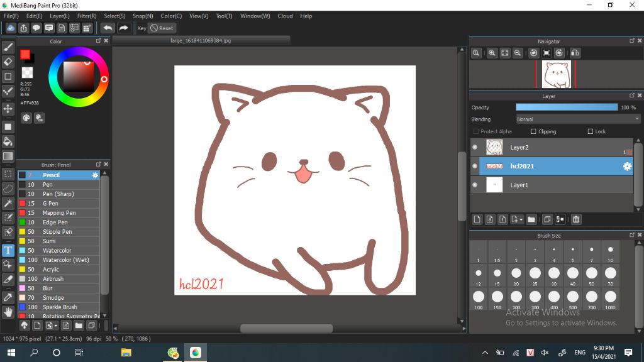Image resolution: width=644 pixels, height=362 pixels.
Task: Activate the Text tool
Action: coord(8,250)
